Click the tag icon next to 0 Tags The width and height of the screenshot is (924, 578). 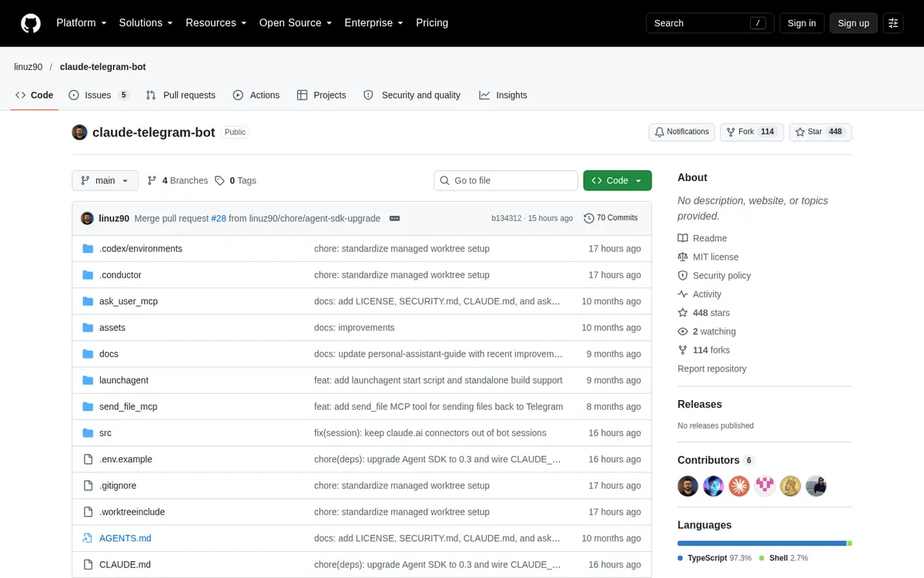(219, 180)
